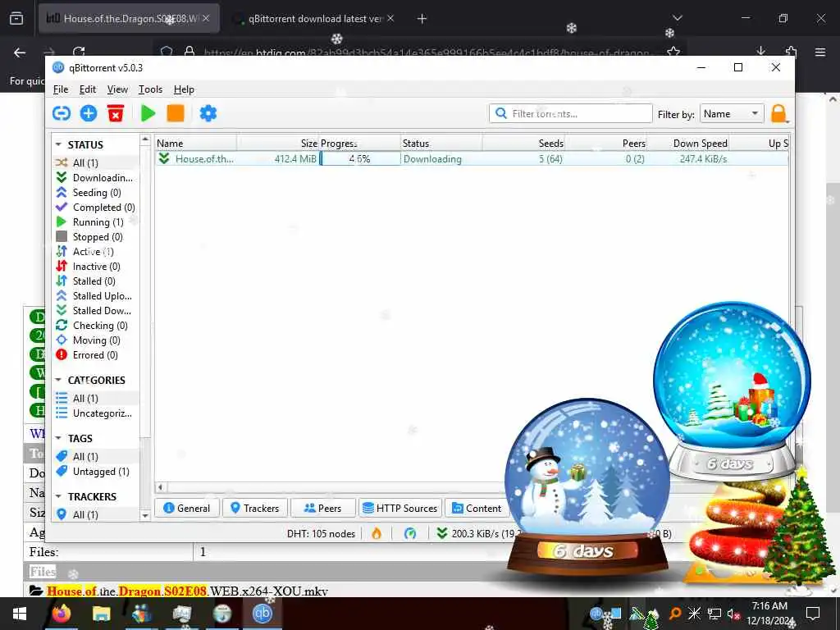Select Completed (0) status filter

coord(95,208)
